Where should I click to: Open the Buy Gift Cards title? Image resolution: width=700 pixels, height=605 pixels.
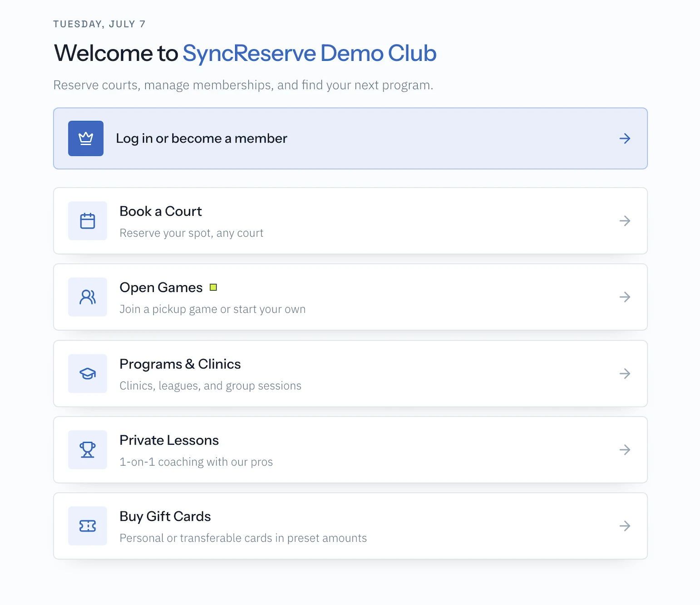pyautogui.click(x=165, y=516)
